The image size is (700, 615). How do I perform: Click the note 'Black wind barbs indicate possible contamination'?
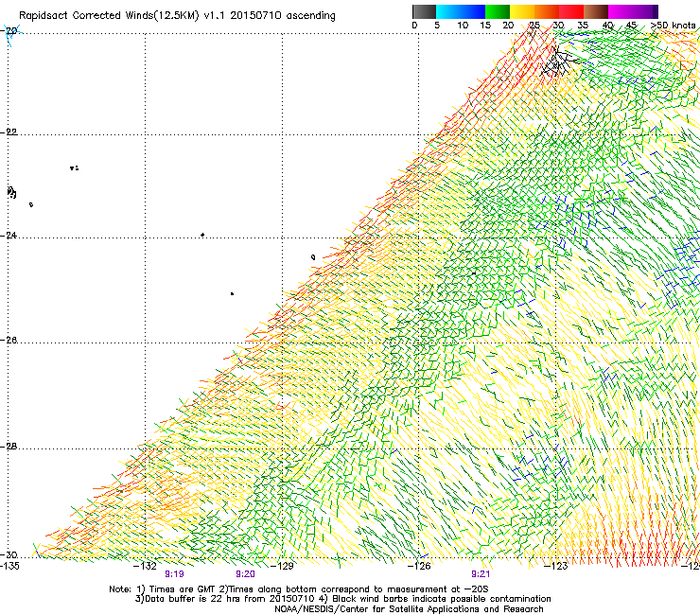click(442, 599)
